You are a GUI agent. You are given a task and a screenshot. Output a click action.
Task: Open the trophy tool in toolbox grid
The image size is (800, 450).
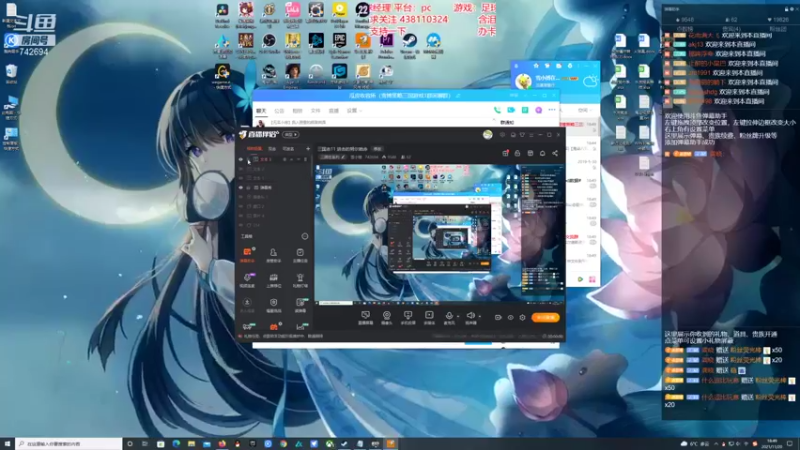(x=300, y=278)
